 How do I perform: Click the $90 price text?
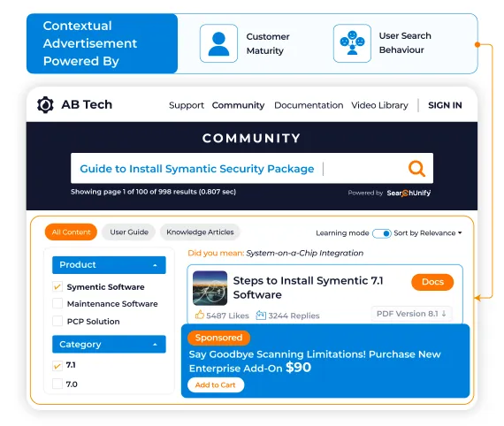(x=298, y=367)
